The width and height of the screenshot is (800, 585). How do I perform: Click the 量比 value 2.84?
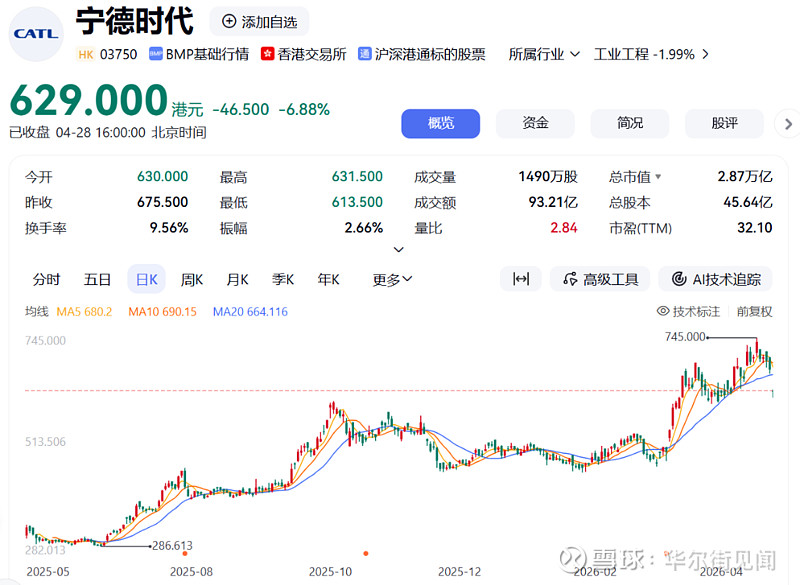pyautogui.click(x=564, y=227)
